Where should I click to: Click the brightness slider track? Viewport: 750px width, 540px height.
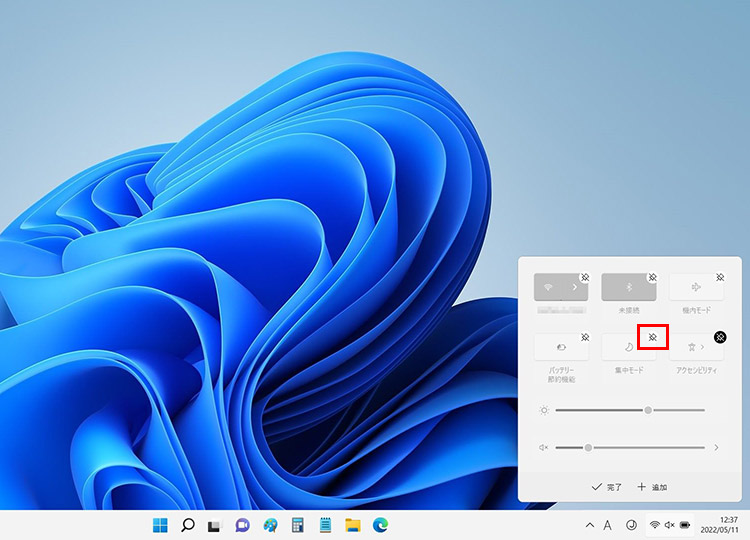600,410
